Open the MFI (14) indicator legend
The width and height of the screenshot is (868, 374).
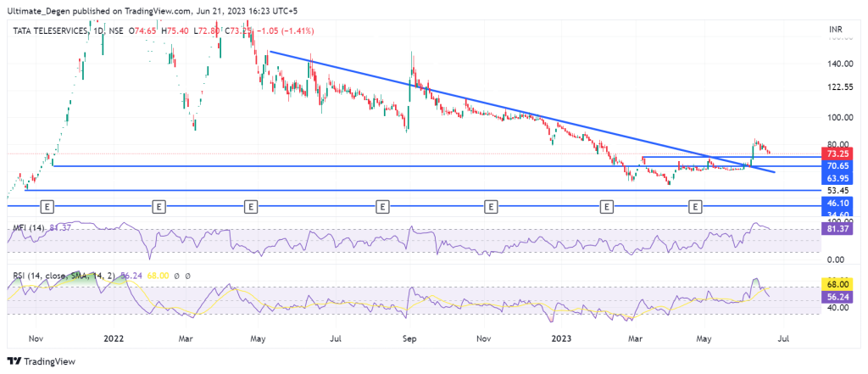[x=29, y=228]
